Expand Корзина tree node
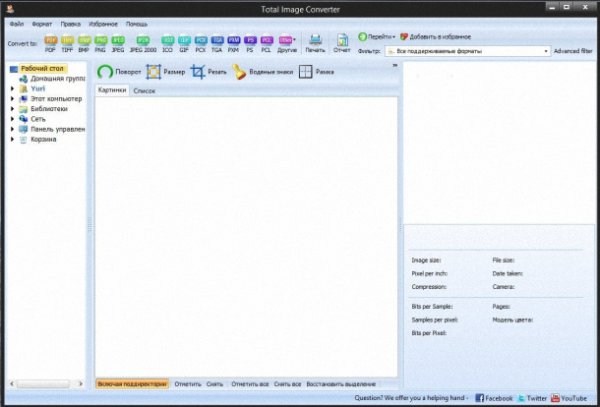The width and height of the screenshot is (600, 407). tap(12, 139)
